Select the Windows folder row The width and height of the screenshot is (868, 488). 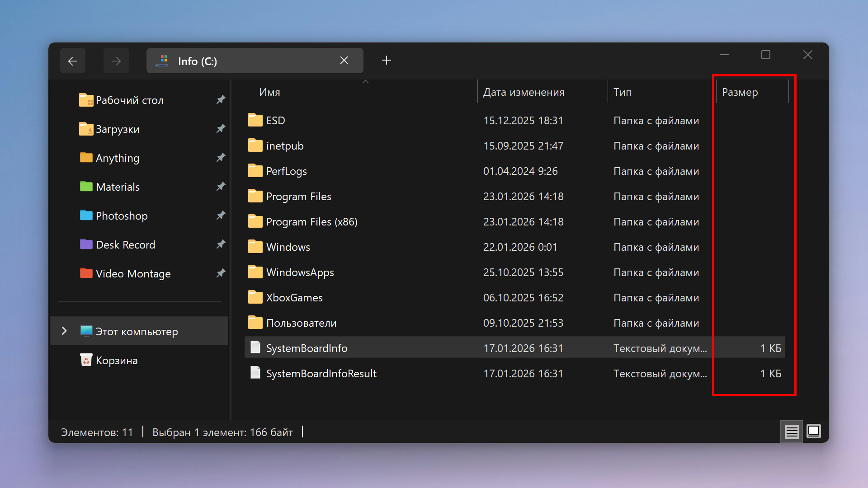click(288, 247)
